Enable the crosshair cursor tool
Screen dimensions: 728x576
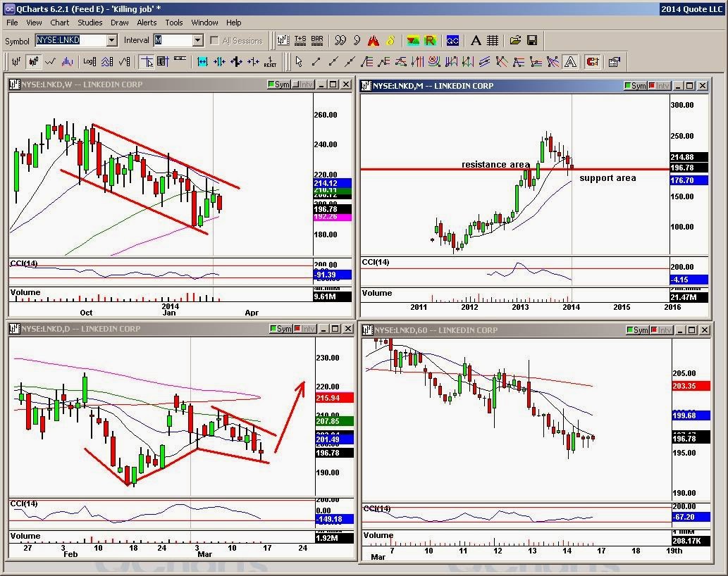[x=147, y=62]
